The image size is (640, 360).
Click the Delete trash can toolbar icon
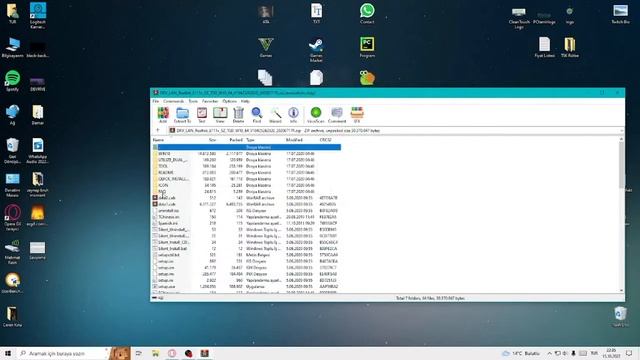pyautogui.click(x=238, y=114)
